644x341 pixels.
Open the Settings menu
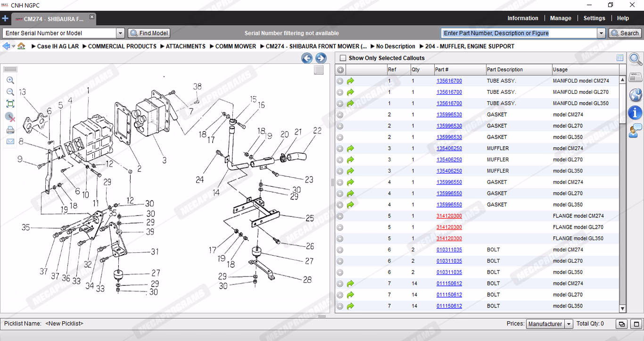pyautogui.click(x=594, y=18)
